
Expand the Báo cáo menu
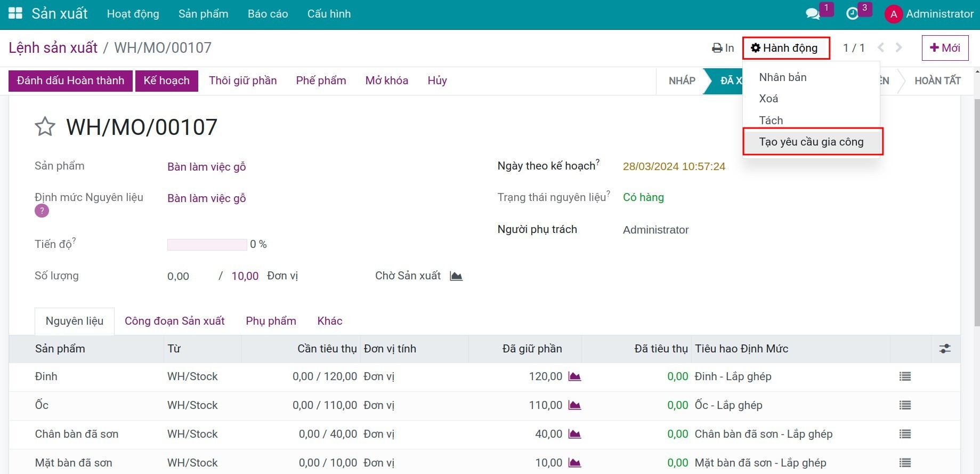coord(268,14)
